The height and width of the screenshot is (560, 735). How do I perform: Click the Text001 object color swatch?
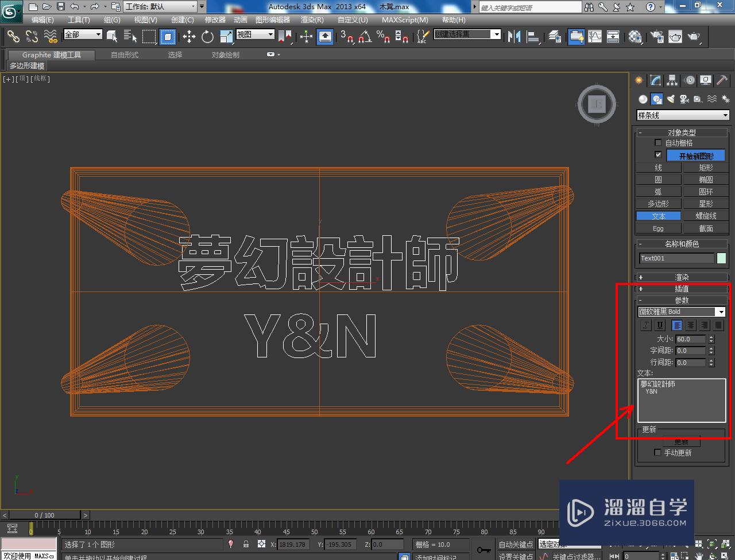(721, 258)
